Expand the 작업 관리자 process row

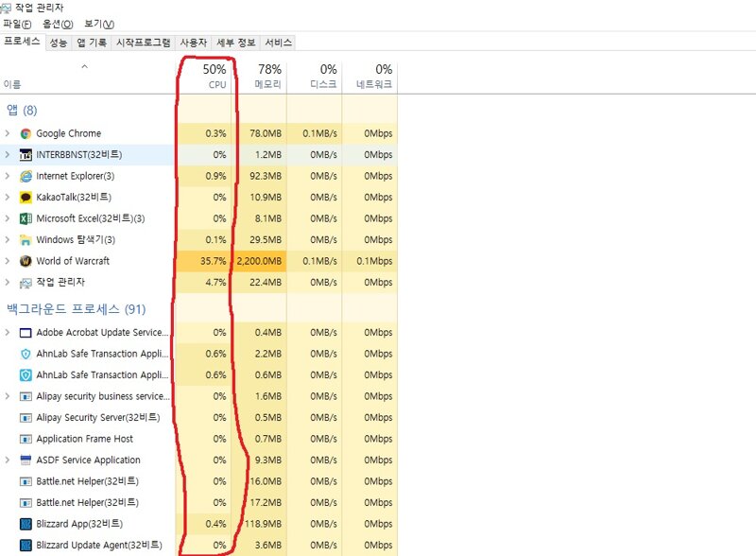coord(8,282)
